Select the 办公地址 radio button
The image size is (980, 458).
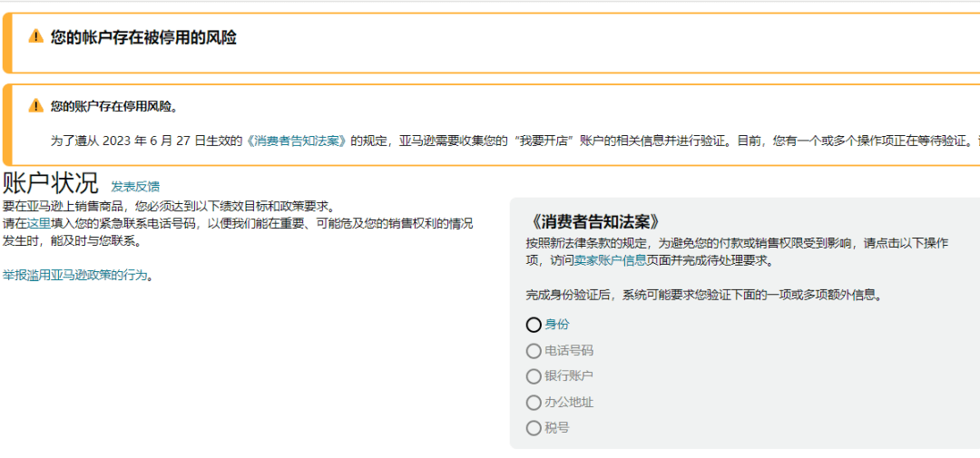coord(534,403)
